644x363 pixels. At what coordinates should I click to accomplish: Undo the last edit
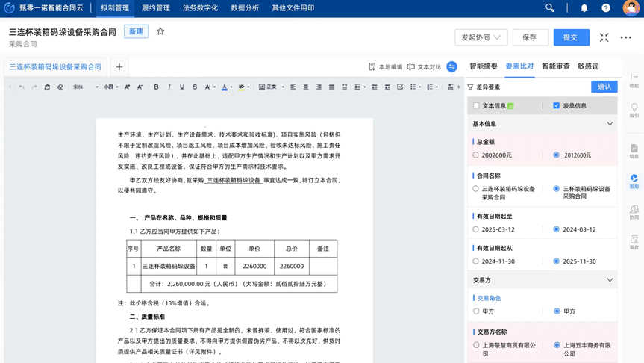[x=22, y=87]
